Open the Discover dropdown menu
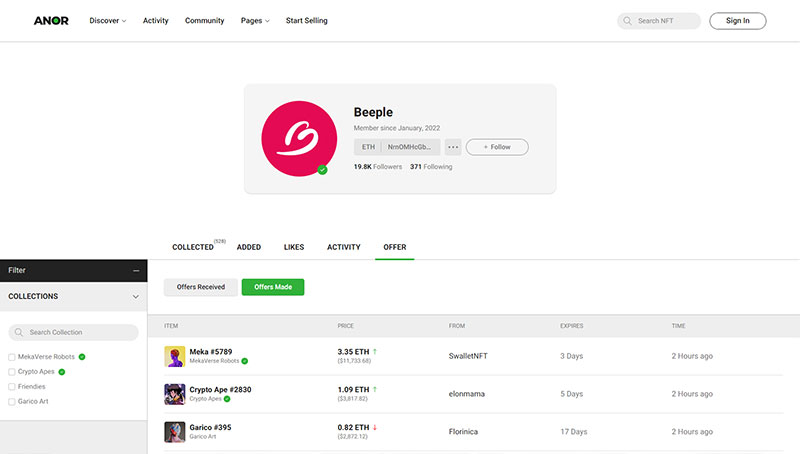Viewport: 800px width, 454px height. click(x=108, y=21)
